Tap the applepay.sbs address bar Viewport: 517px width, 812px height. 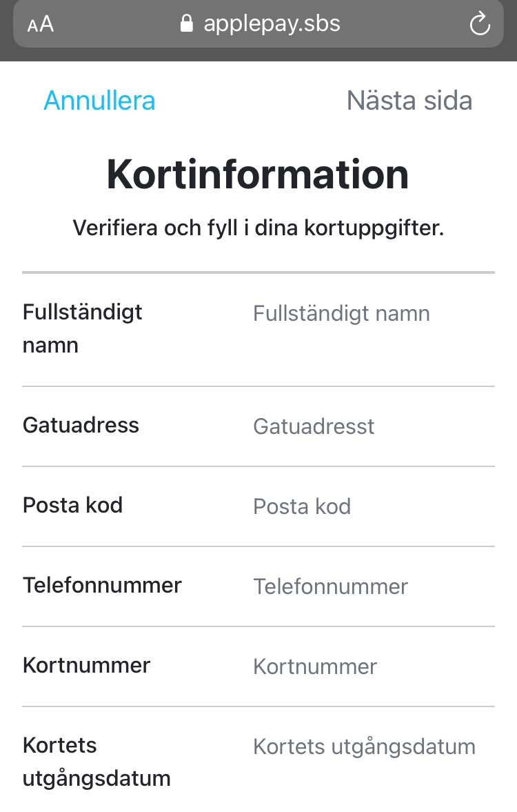coord(258,24)
